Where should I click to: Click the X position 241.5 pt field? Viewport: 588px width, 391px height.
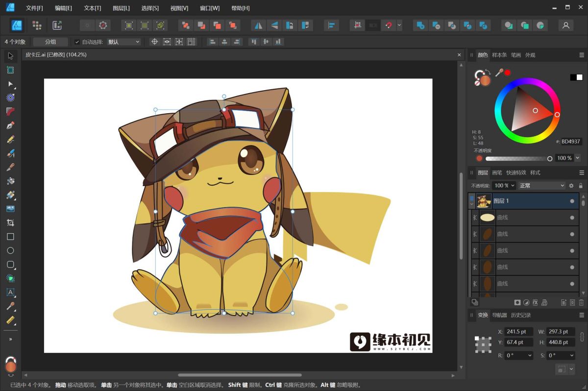[x=518, y=332]
